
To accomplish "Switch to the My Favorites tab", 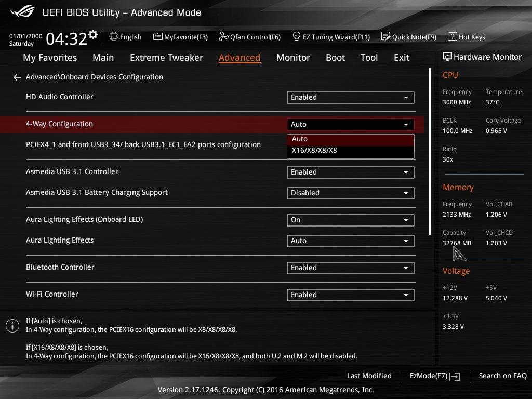I will pos(50,58).
